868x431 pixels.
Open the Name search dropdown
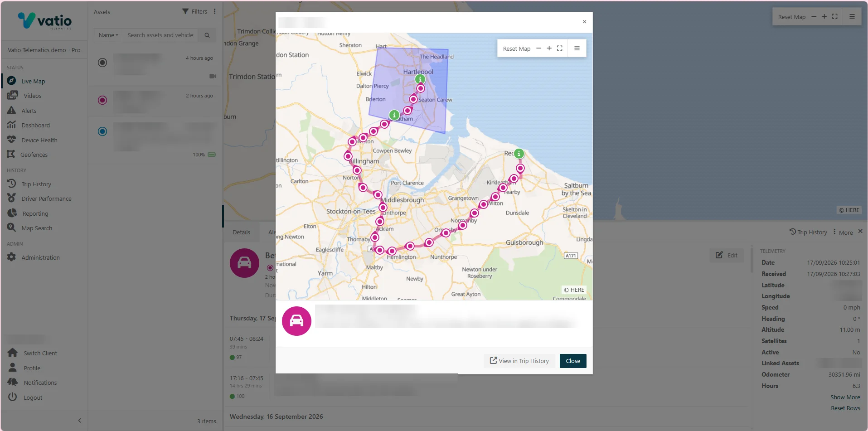click(x=108, y=35)
